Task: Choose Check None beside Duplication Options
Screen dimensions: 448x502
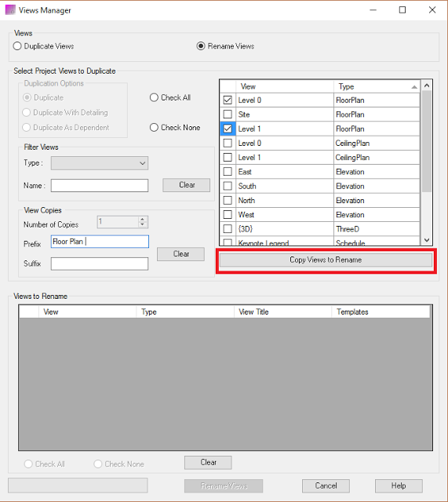Action: 154,127
